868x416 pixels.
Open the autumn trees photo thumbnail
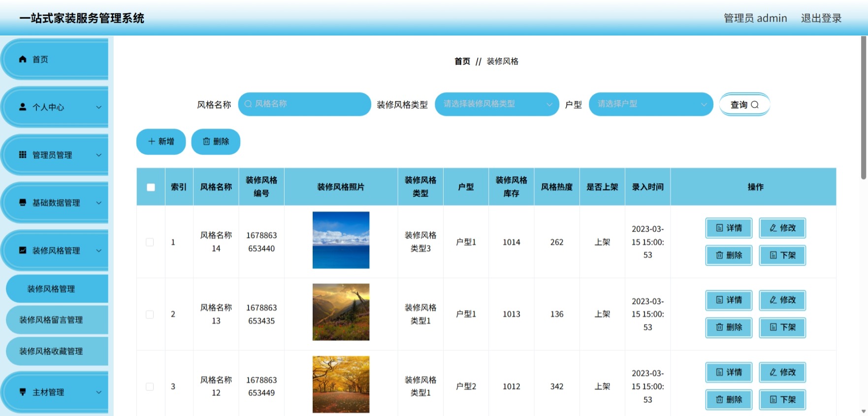pyautogui.click(x=341, y=384)
